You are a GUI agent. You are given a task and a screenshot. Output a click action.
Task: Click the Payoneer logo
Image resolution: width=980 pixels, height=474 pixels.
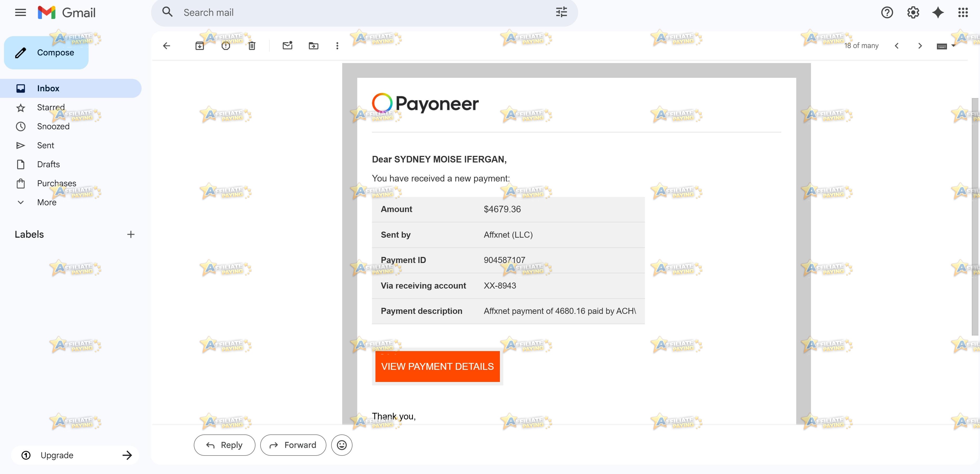425,103
